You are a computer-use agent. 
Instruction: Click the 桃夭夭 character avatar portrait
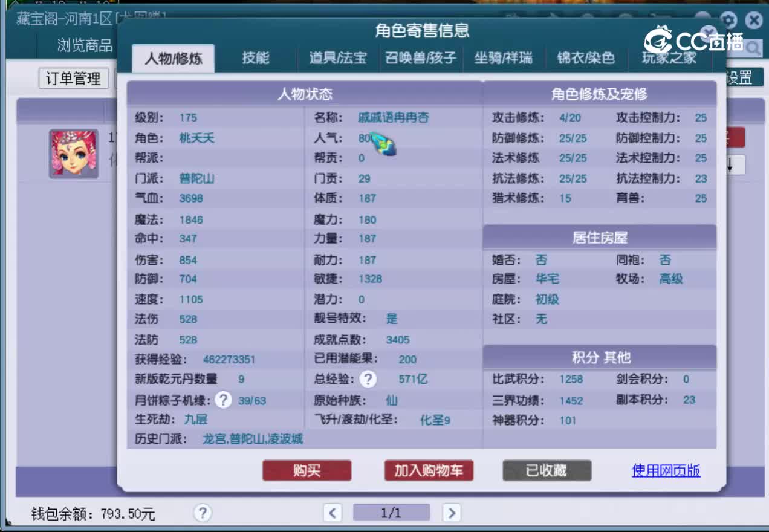click(x=75, y=153)
